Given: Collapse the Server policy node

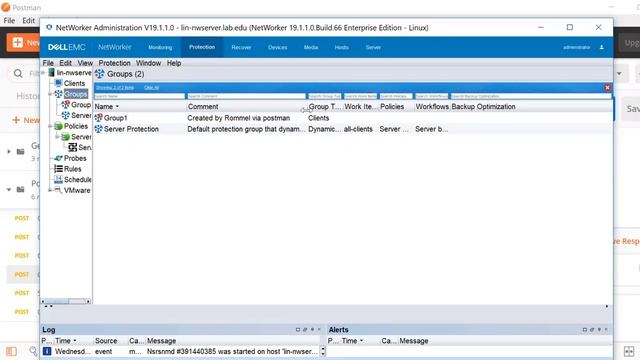Looking at the screenshot, I should (57, 137).
